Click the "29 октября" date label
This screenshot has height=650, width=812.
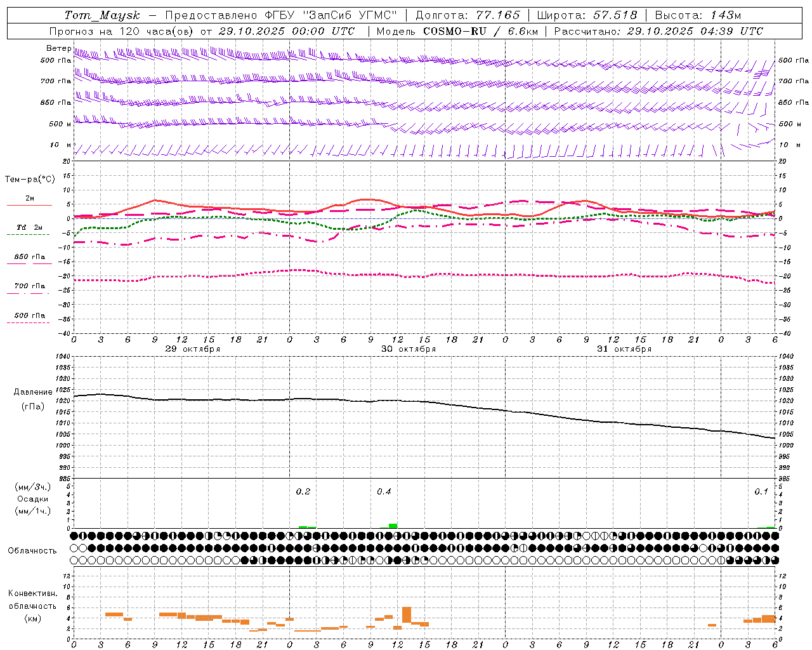point(192,349)
